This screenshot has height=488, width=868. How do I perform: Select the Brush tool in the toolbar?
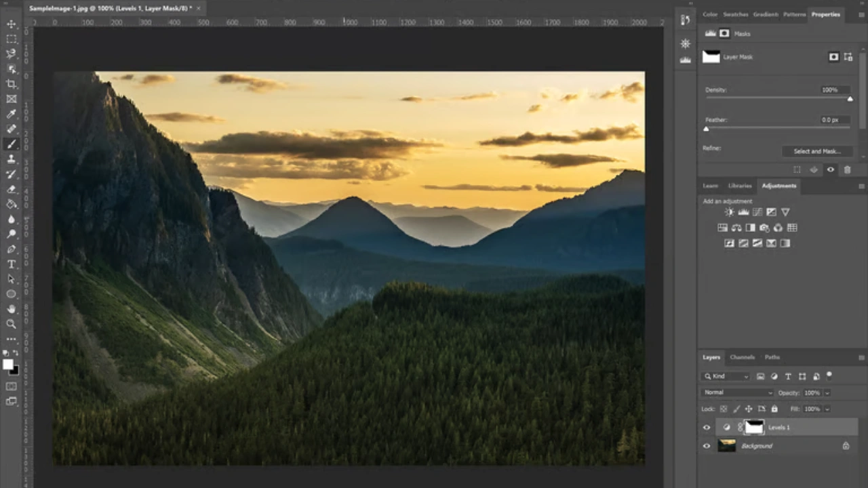point(11,144)
